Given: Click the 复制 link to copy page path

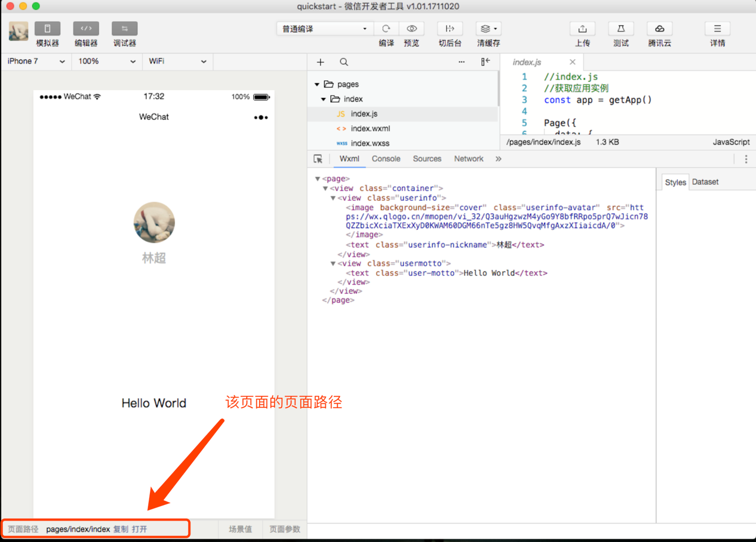Looking at the screenshot, I should (x=121, y=529).
